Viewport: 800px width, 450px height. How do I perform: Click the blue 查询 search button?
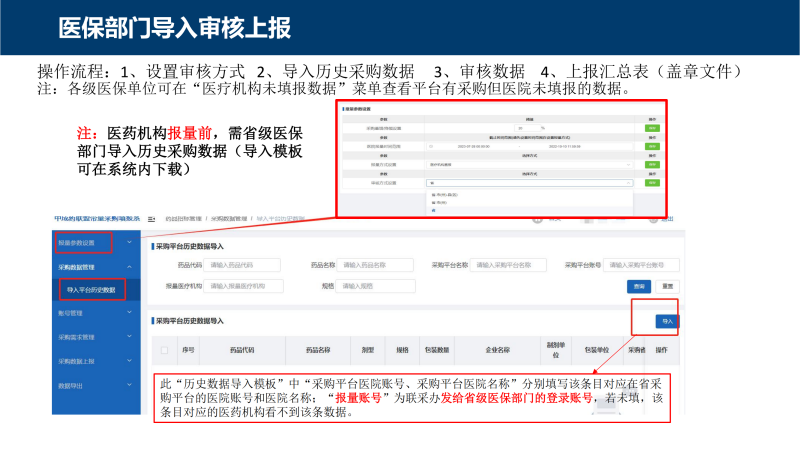click(641, 286)
